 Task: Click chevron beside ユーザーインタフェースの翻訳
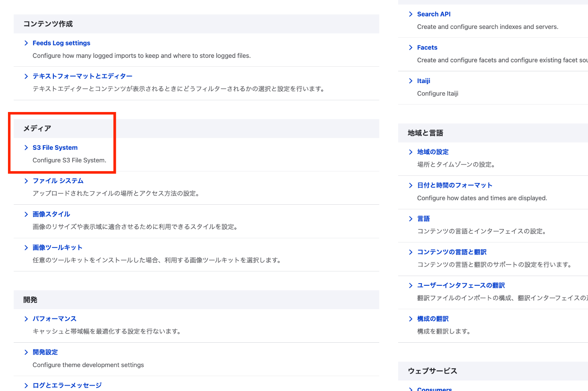411,285
